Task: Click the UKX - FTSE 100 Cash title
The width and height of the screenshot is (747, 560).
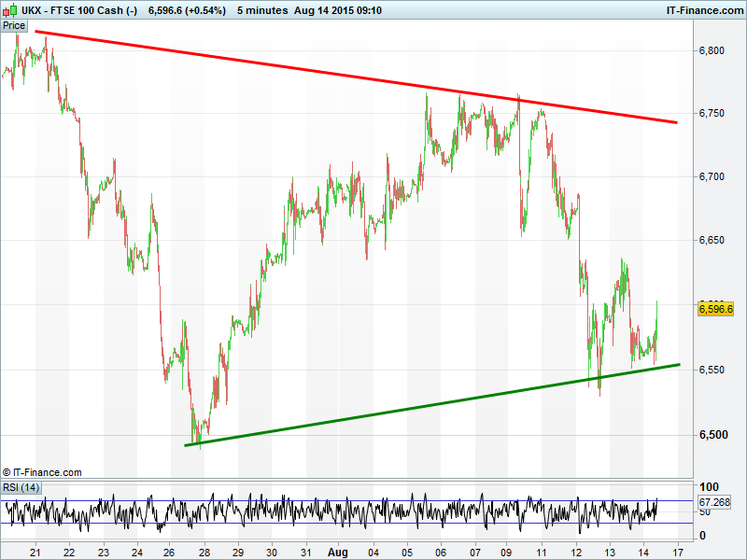Action: coord(79,10)
